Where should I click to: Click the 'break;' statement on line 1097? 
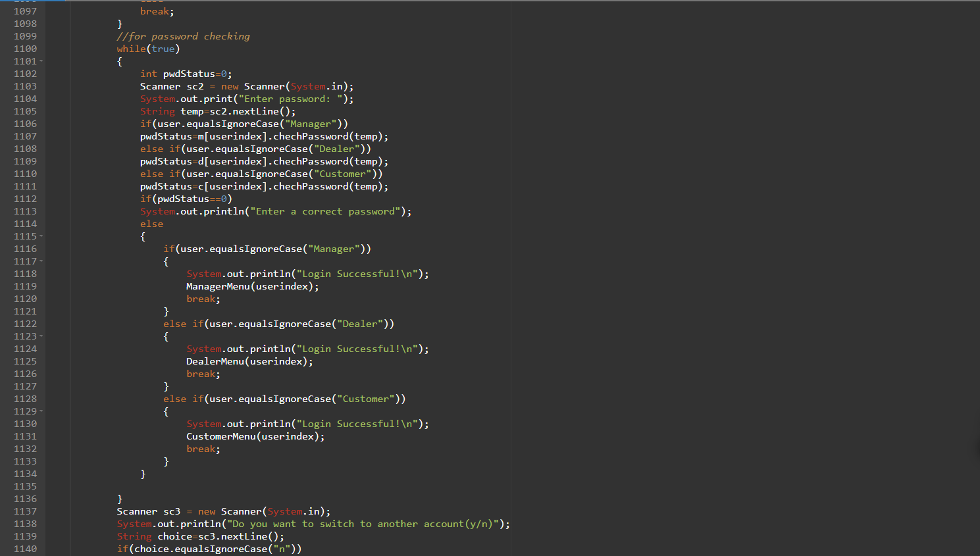coord(157,11)
